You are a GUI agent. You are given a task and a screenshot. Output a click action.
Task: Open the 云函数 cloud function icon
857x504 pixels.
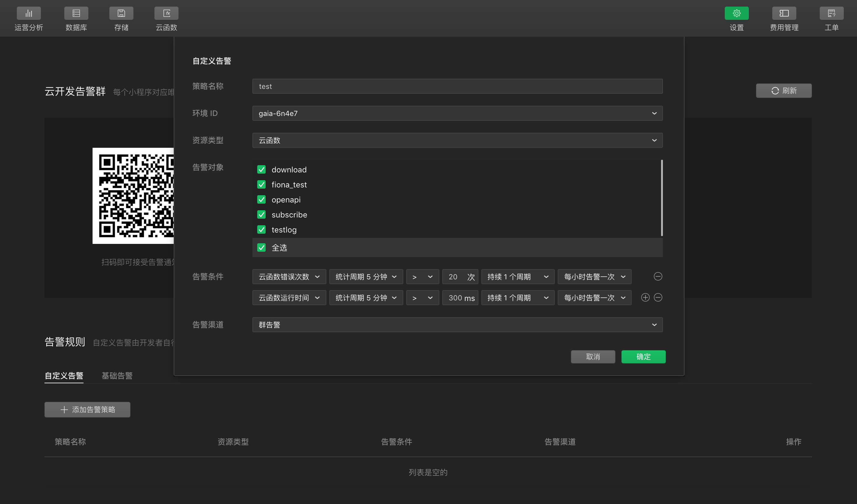pyautogui.click(x=166, y=14)
